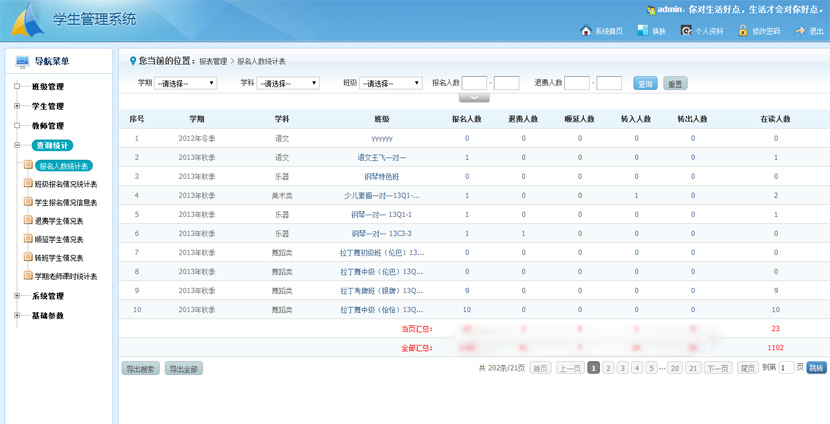The image size is (830, 424).
Task: Open 学期老师课时统计表 report
Action: coord(66,276)
